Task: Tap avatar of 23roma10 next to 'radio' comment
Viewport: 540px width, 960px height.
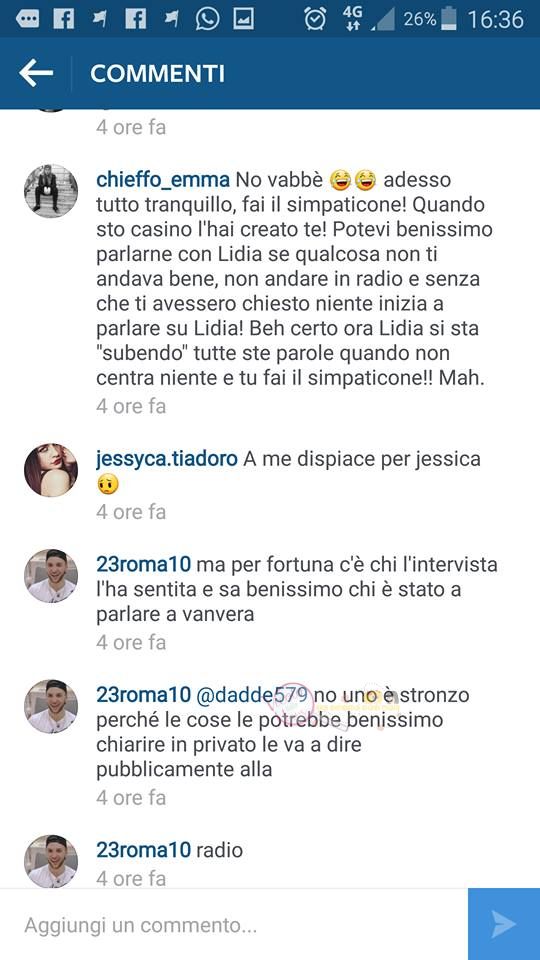Action: (x=51, y=861)
